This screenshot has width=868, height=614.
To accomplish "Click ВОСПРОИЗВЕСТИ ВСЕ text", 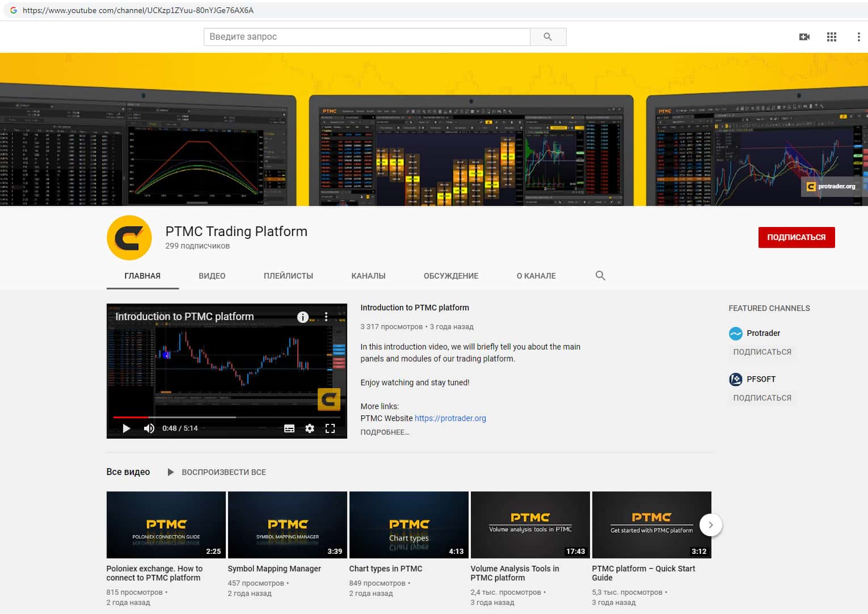I will 224,472.
